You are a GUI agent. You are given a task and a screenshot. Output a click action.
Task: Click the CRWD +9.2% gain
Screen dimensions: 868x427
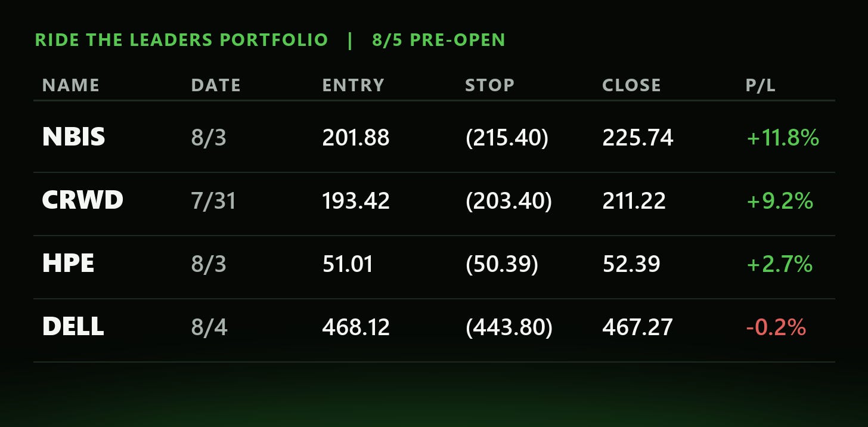pyautogui.click(x=780, y=201)
